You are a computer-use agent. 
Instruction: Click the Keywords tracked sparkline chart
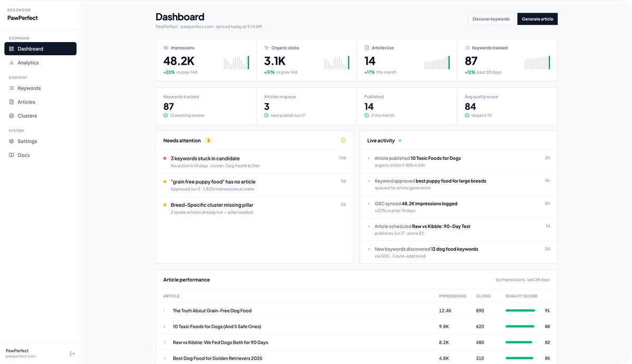pos(537,63)
